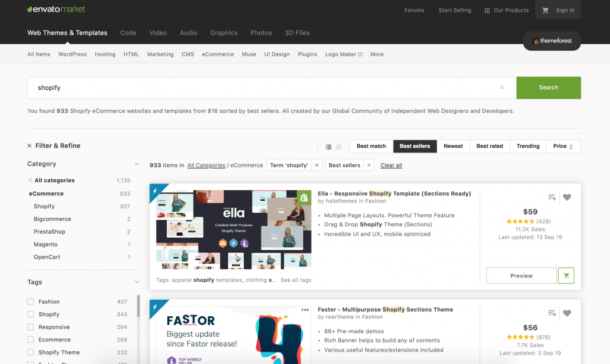Click the Preview button for Ella

(521, 275)
